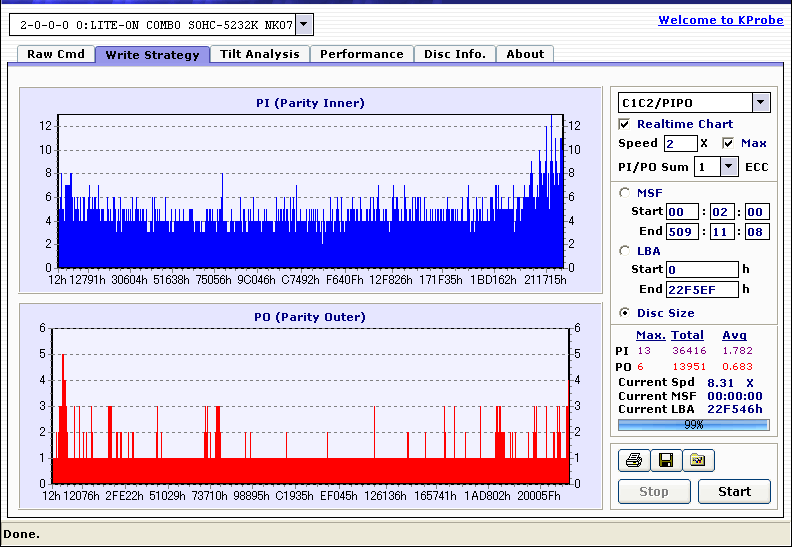
Task: Uncheck the Max speed checkbox
Action: (x=728, y=144)
